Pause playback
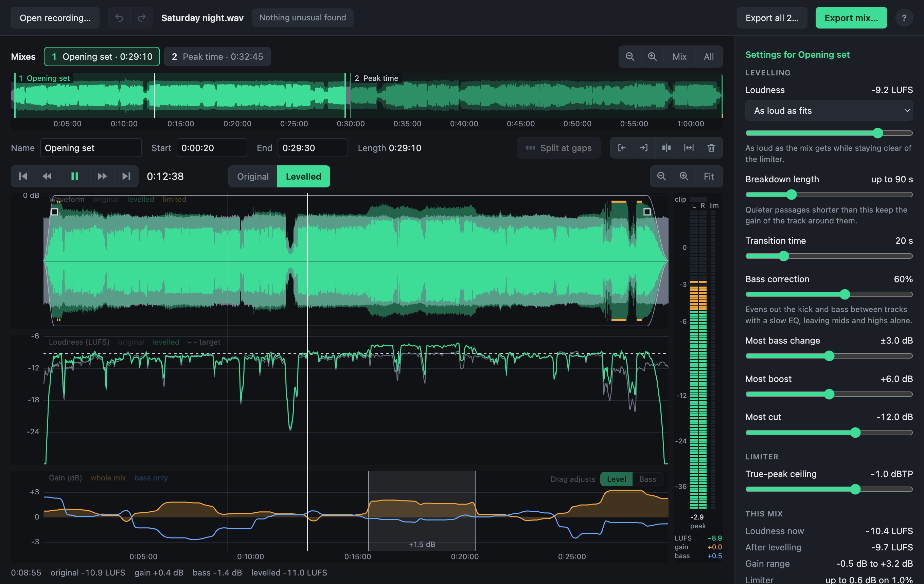This screenshot has height=584, width=924. click(x=74, y=177)
